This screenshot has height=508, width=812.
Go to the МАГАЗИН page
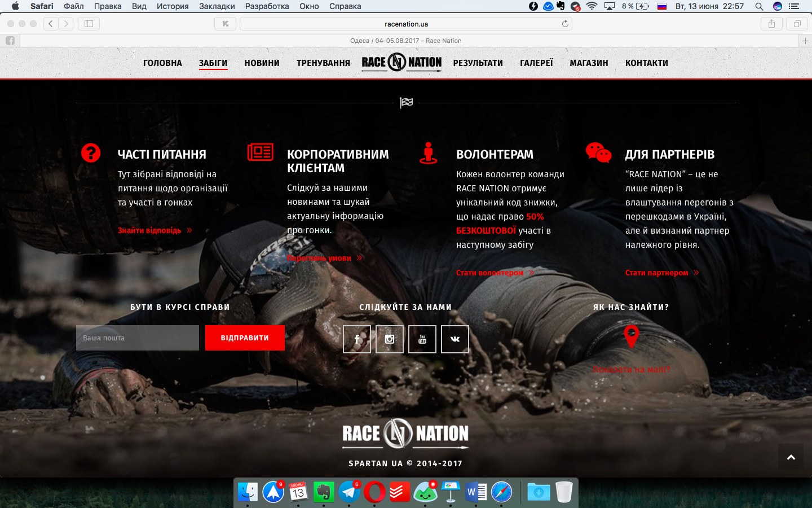[x=589, y=63]
